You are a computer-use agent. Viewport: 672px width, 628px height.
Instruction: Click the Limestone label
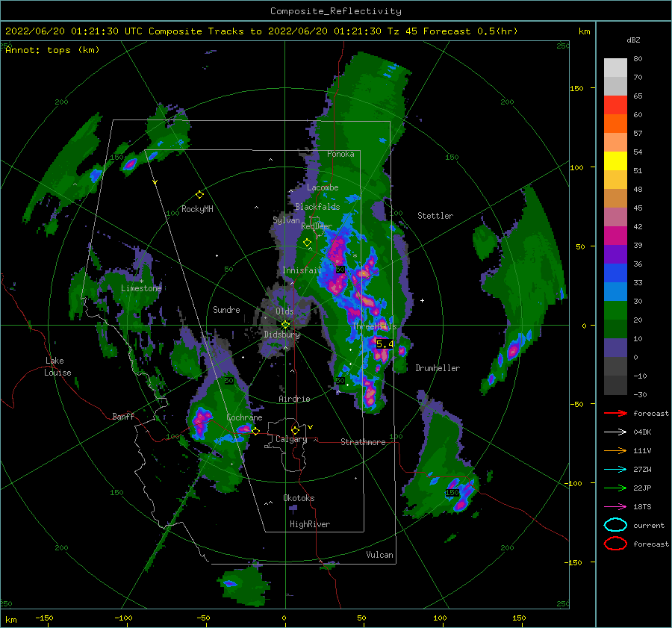(x=141, y=288)
